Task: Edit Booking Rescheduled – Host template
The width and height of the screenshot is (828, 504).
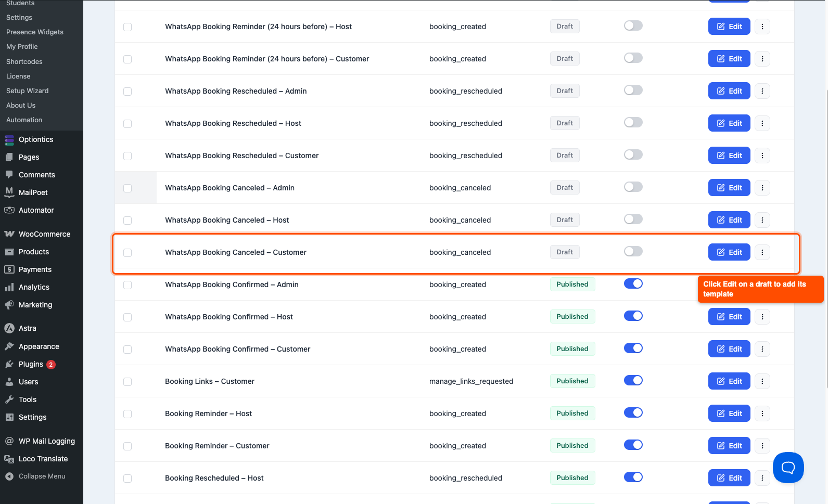Action: 729,478
